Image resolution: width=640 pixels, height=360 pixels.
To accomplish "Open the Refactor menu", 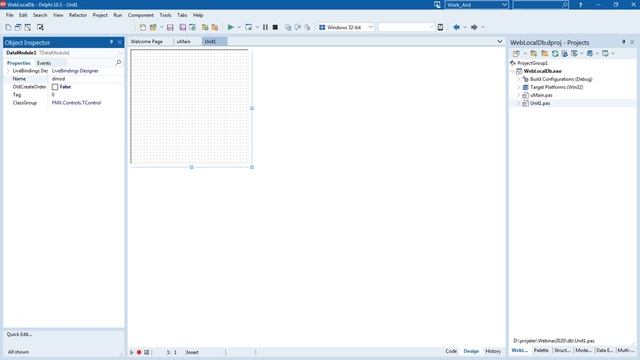I will click(x=78, y=15).
